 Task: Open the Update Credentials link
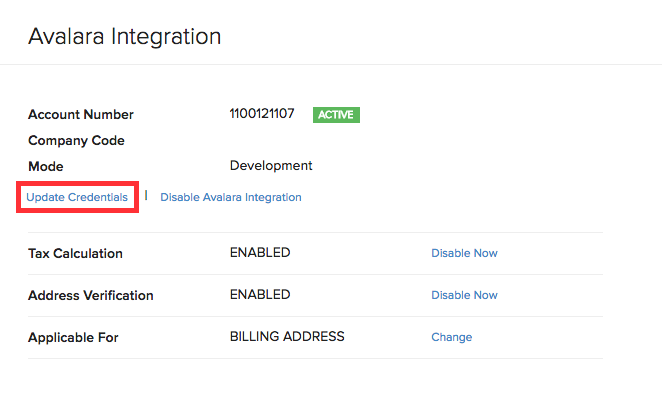point(77,197)
